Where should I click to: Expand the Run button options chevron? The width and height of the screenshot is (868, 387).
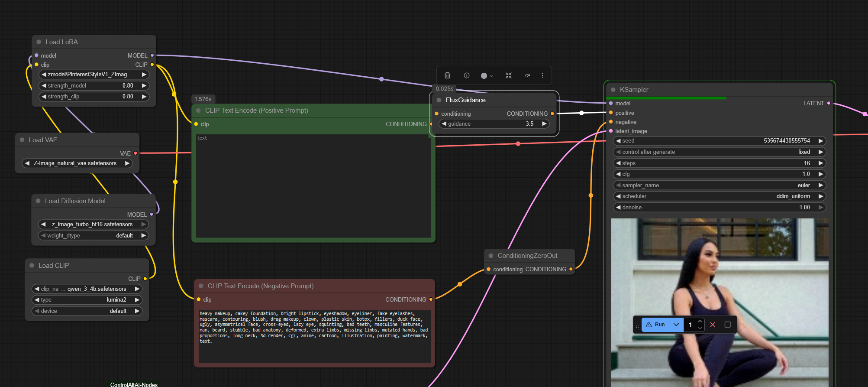point(676,325)
